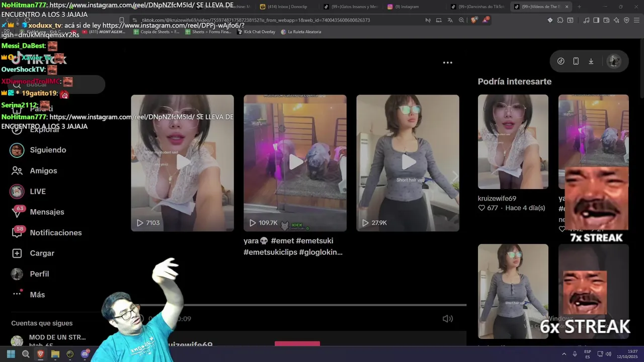This screenshot has width=644, height=362.
Task: Switch to the (414) Inbox | Donoclip tab
Action: coord(286,7)
